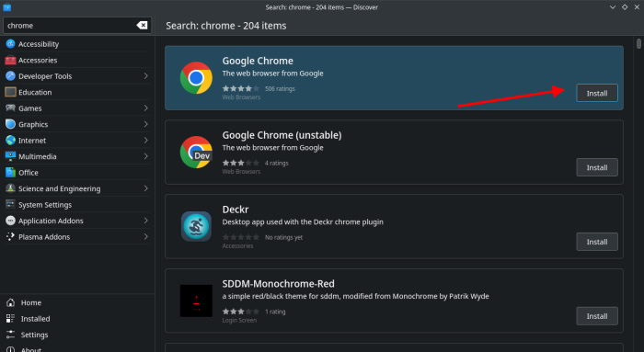This screenshot has width=644, height=352.
Task: Click the Installed list icon
Action: coord(11,319)
